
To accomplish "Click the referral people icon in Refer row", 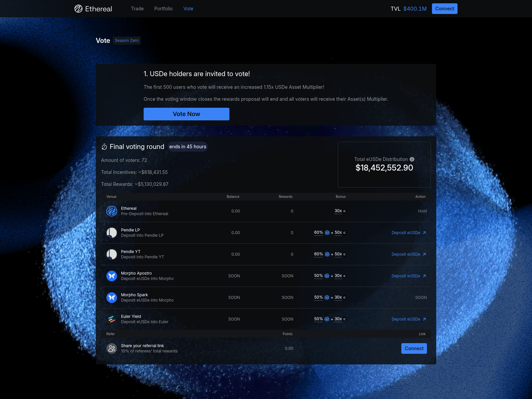I will point(111,348).
